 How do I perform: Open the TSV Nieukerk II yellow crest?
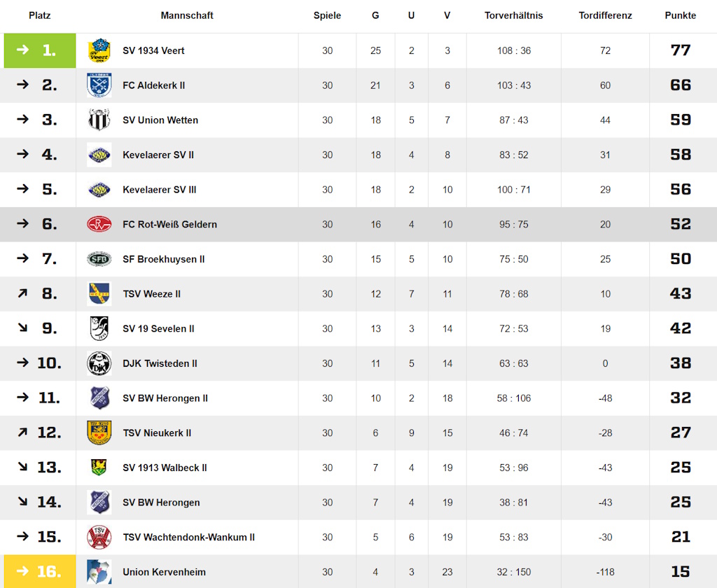[x=99, y=433]
